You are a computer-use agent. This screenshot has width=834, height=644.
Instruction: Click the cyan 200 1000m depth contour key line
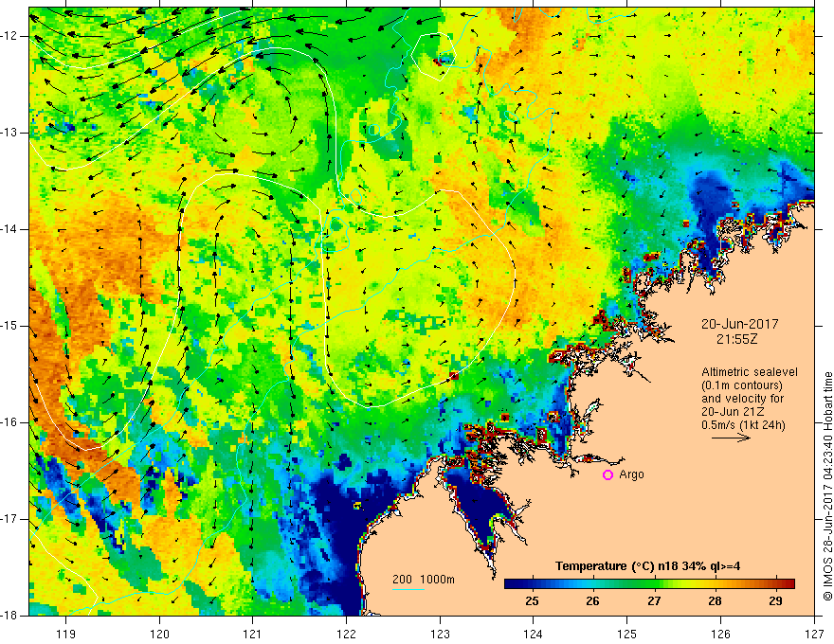pyautogui.click(x=408, y=589)
